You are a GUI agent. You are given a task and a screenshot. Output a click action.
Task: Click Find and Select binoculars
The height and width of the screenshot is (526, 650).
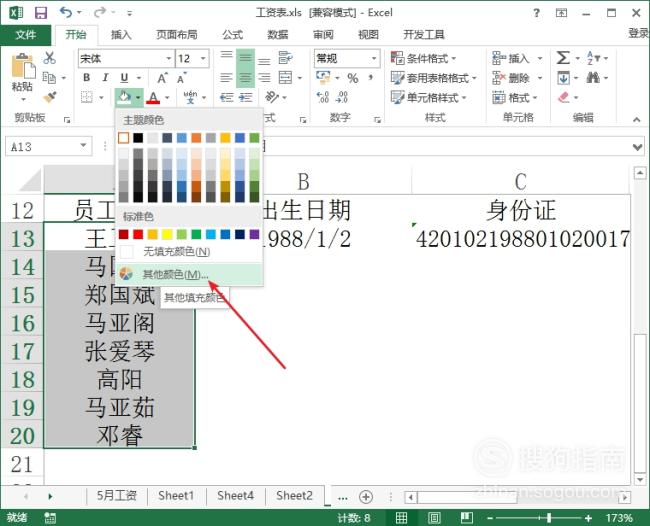coord(593,78)
